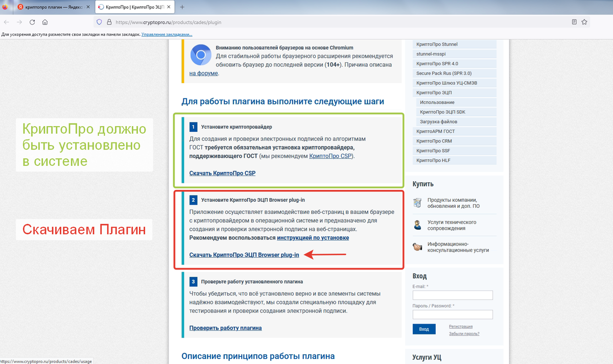
Task: Click the Пароль / Password field
Action: point(453,314)
